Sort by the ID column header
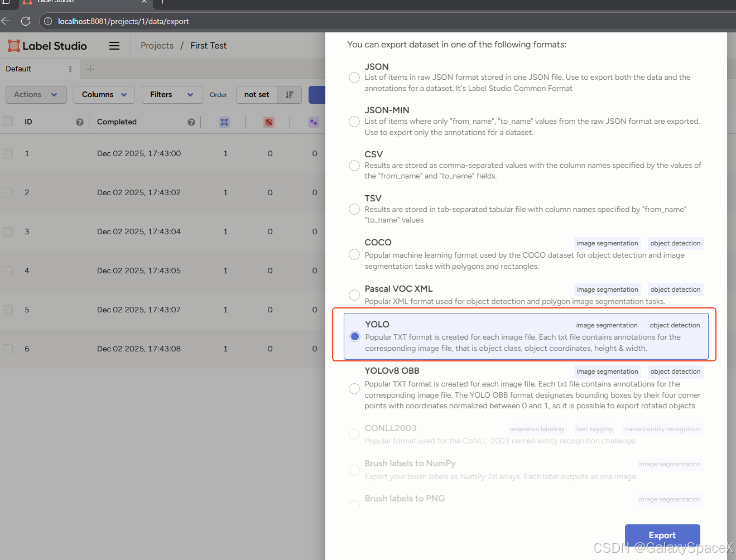 coord(28,122)
